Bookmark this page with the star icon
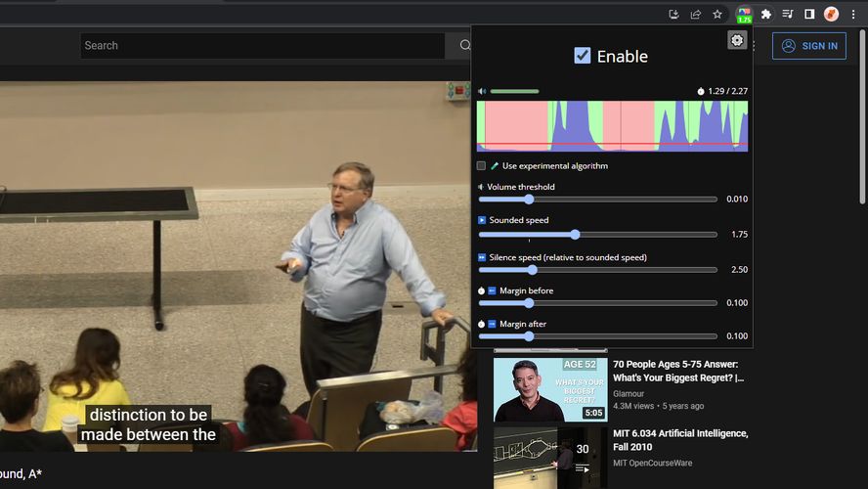 pos(717,15)
